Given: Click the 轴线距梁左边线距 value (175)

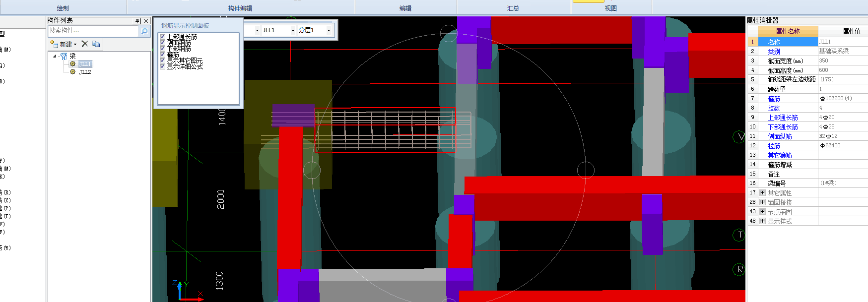Looking at the screenshot, I should pos(843,80).
